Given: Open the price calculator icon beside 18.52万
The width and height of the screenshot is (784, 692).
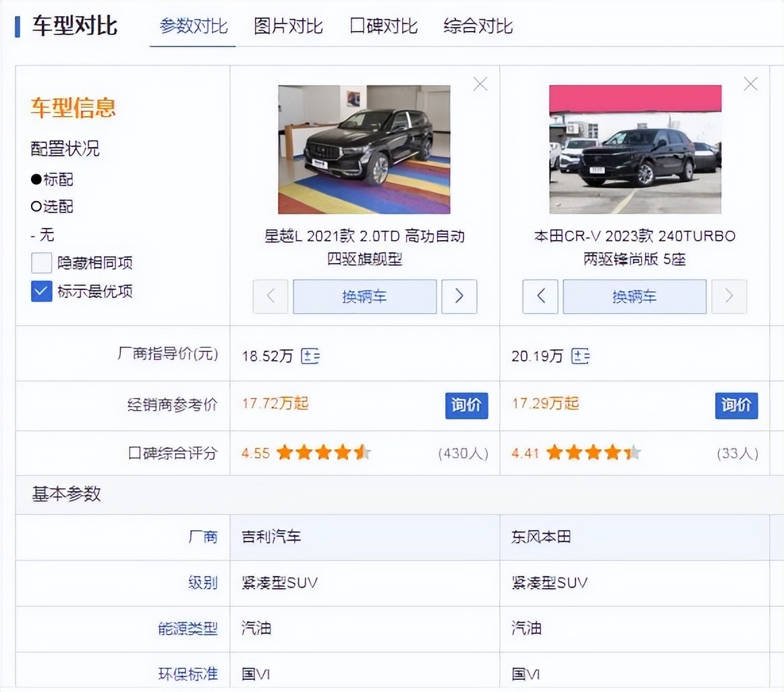Looking at the screenshot, I should [x=310, y=355].
